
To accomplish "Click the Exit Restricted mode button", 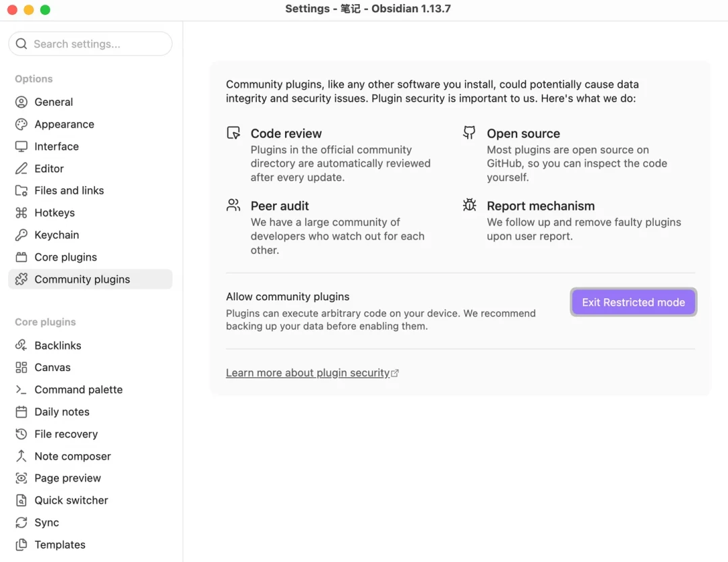I will [x=633, y=302].
